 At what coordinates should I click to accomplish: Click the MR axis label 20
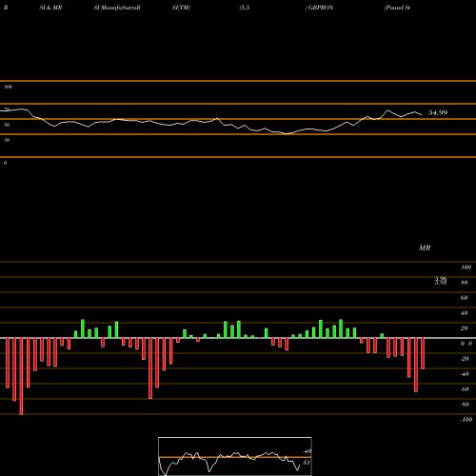(465, 328)
